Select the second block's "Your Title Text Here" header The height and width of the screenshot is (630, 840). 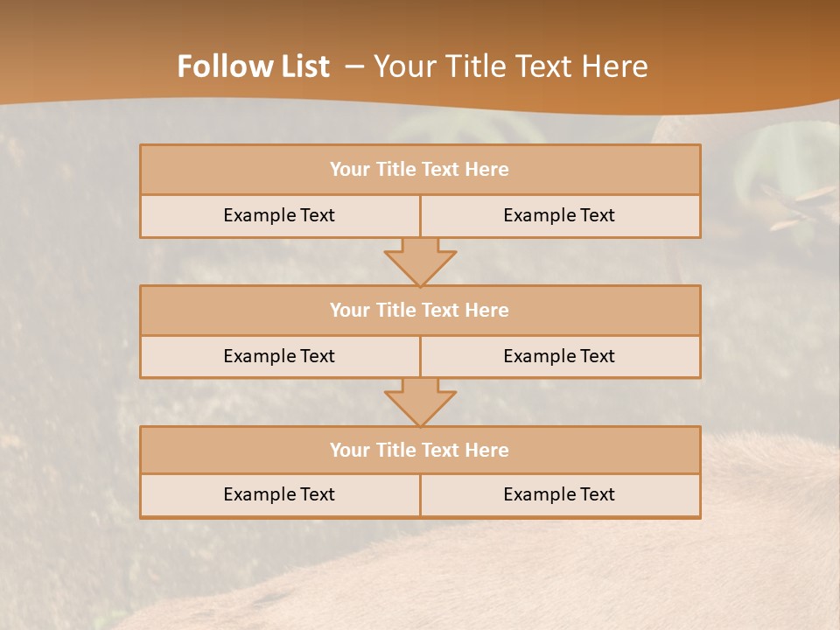[x=420, y=310]
